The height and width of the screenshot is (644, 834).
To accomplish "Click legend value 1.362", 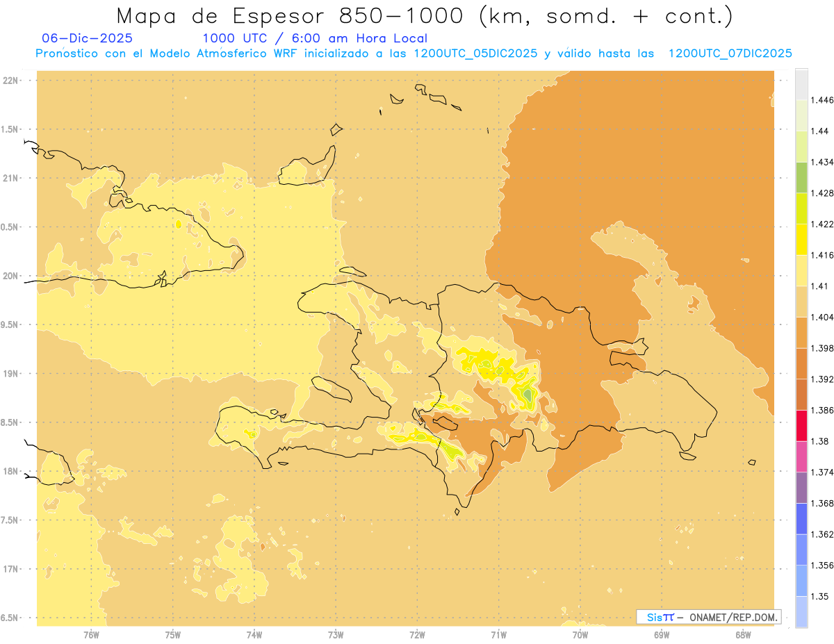I will click(822, 534).
